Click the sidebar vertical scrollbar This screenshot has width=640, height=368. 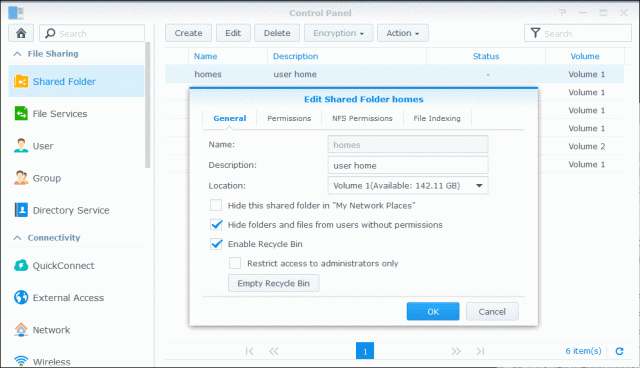point(148,105)
